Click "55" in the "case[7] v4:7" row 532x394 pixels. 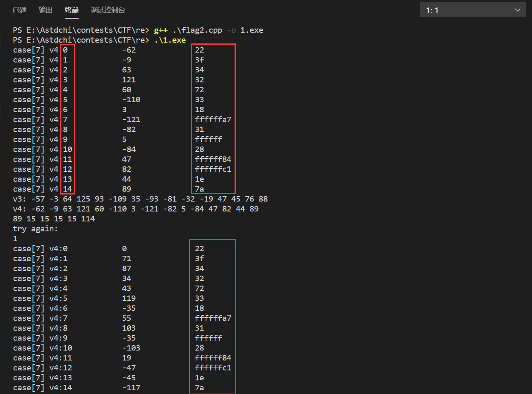[127, 318]
